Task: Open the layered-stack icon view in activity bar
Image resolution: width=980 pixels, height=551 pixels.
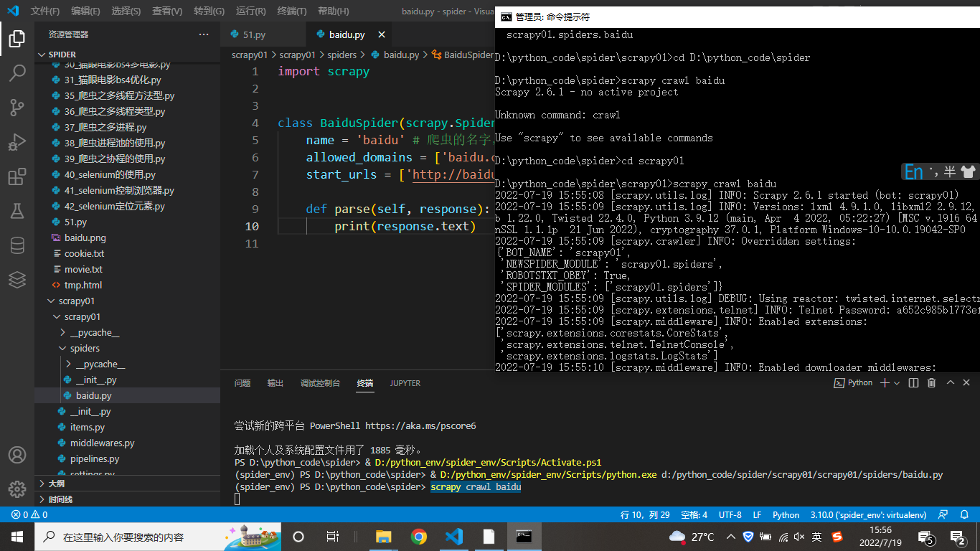Action: pyautogui.click(x=17, y=280)
